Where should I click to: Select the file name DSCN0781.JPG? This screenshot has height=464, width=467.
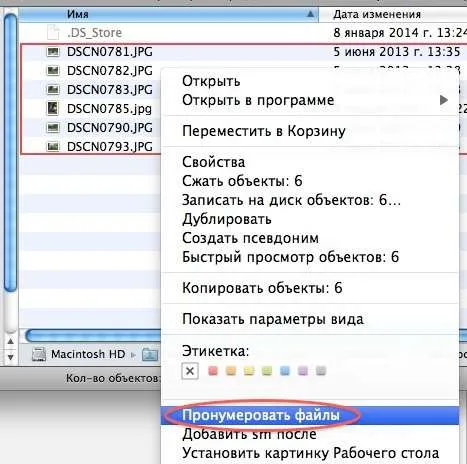coord(110,52)
